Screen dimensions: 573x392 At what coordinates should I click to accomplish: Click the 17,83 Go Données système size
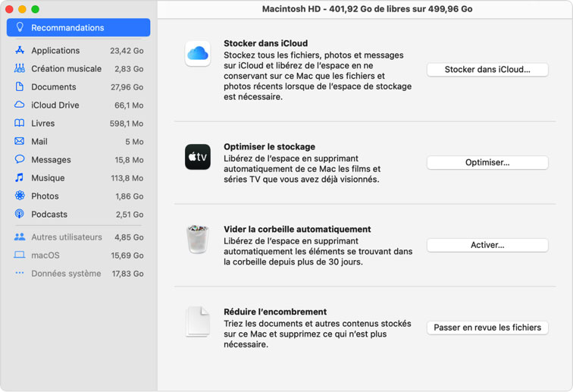coord(127,274)
